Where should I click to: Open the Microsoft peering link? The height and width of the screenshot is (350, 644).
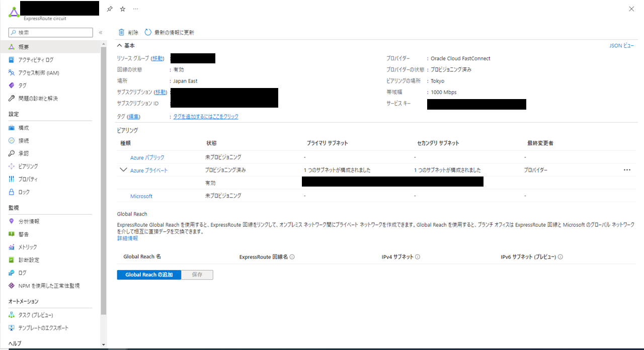[141, 196]
